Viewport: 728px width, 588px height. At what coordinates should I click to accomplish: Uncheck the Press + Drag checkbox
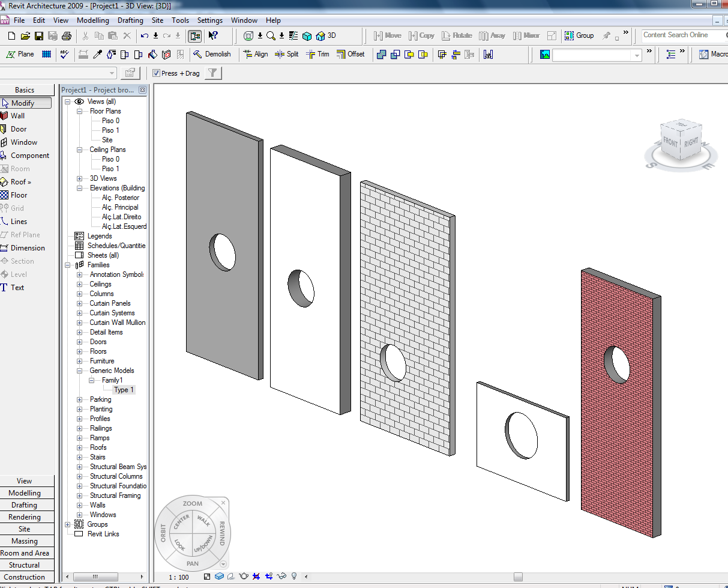tap(157, 73)
